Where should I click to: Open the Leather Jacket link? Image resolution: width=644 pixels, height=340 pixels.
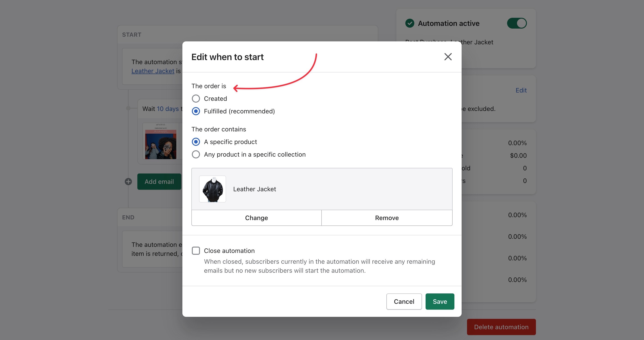(x=153, y=71)
